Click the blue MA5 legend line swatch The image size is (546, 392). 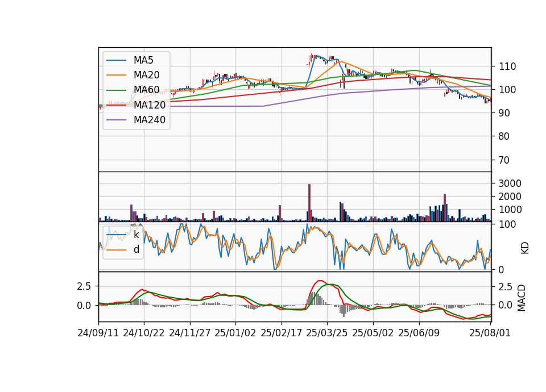pos(116,61)
